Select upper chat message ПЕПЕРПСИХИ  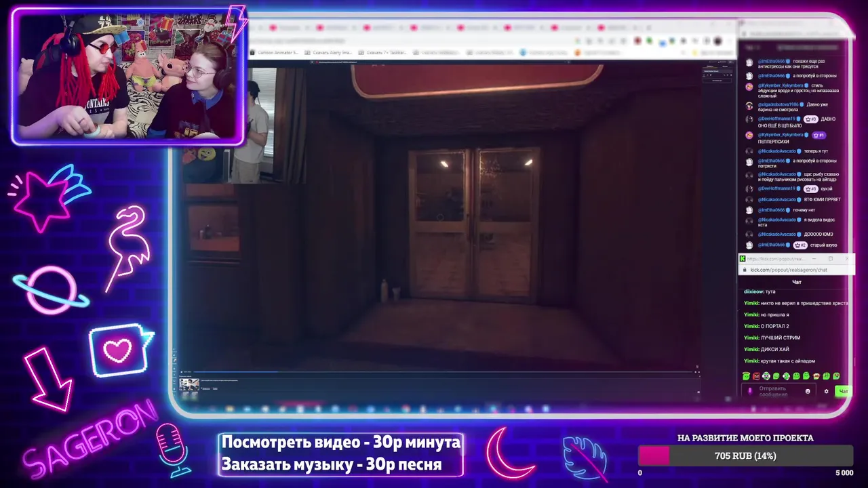773,142
